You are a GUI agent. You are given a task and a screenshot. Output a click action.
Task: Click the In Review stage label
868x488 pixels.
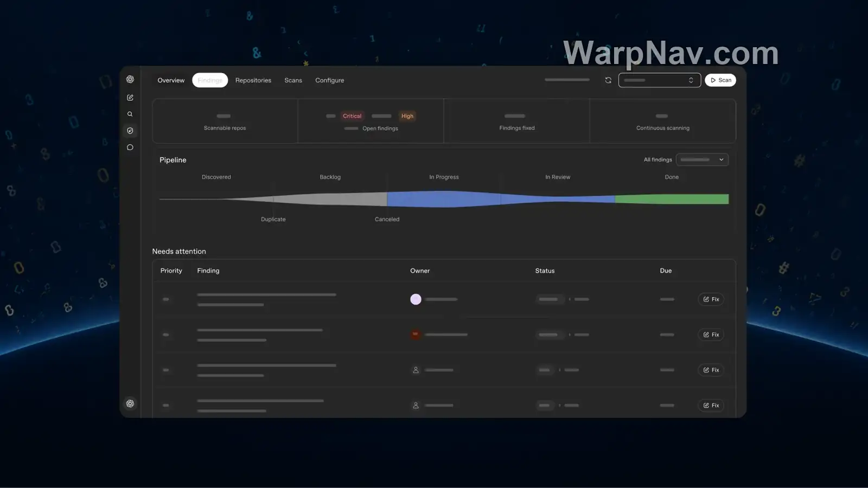click(558, 177)
